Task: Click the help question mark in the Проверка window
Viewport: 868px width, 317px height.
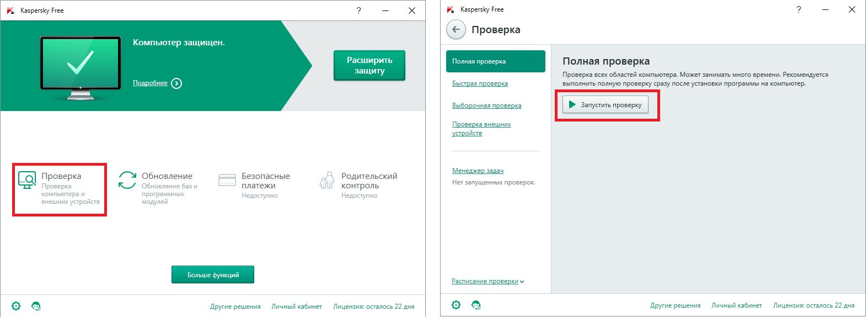Action: click(799, 9)
